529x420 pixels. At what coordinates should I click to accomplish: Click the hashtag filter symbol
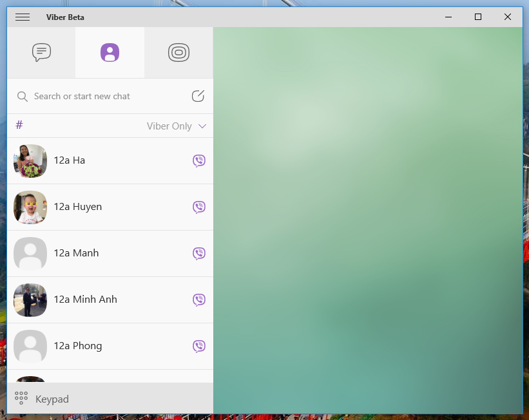coord(18,125)
